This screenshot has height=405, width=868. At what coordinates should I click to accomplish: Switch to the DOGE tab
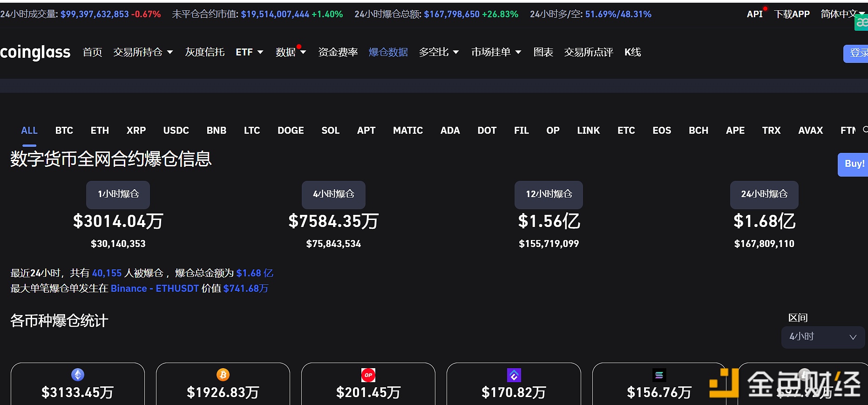point(291,130)
